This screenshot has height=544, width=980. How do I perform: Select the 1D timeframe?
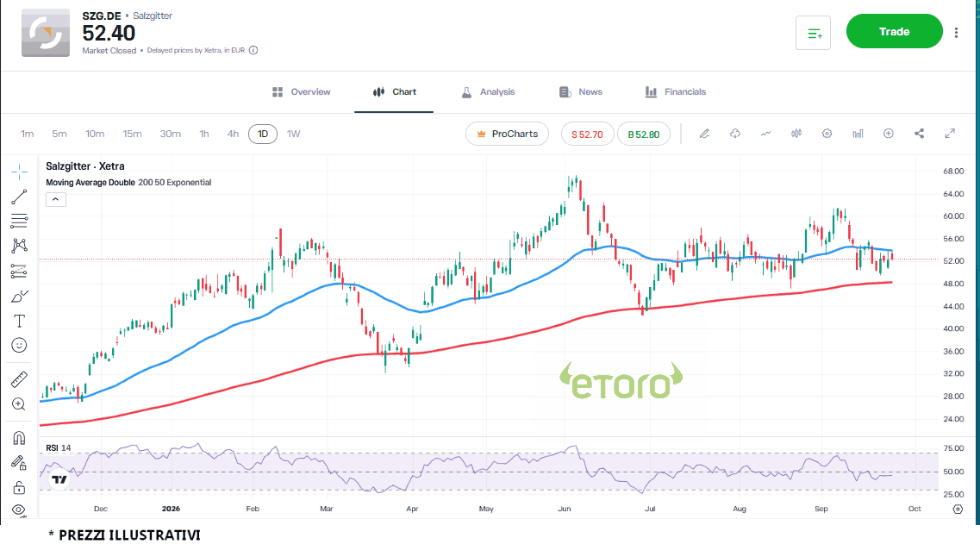[263, 134]
